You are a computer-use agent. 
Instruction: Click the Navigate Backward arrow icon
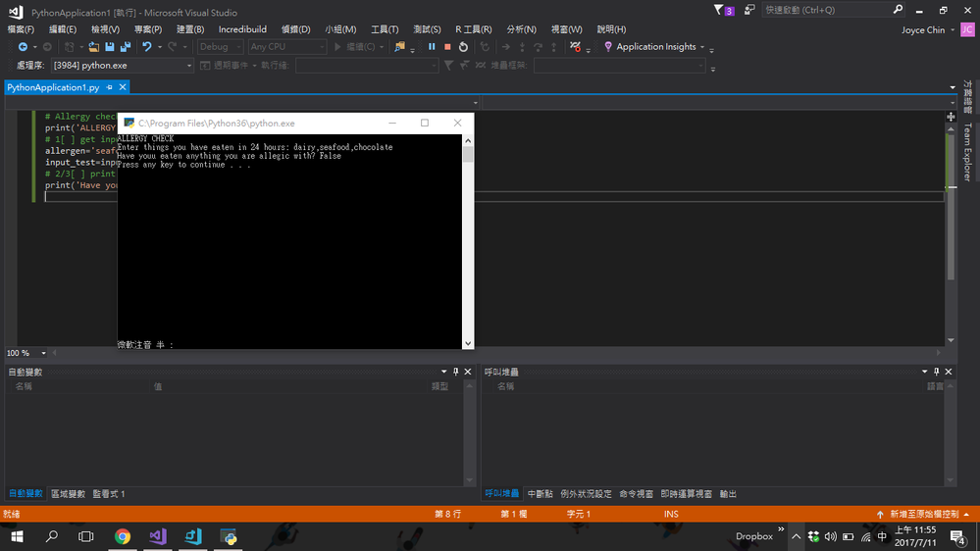tap(23, 47)
